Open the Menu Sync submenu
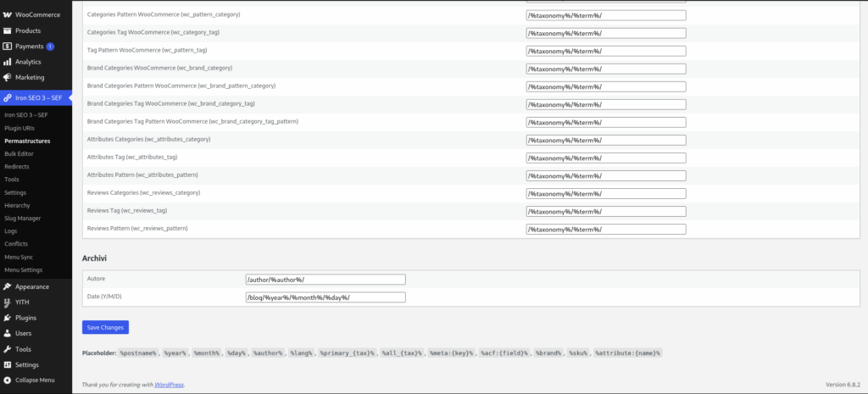Viewport: 868px width, 394px height. coord(19,257)
